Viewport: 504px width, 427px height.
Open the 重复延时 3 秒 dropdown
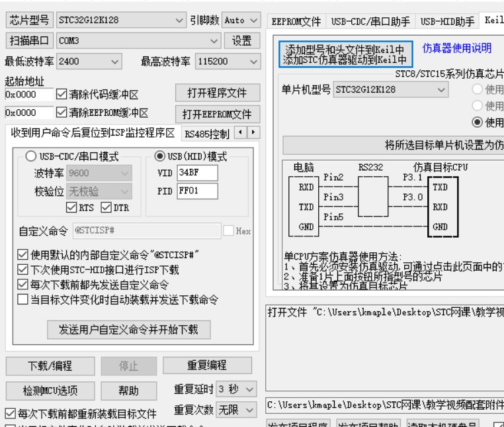point(236,389)
